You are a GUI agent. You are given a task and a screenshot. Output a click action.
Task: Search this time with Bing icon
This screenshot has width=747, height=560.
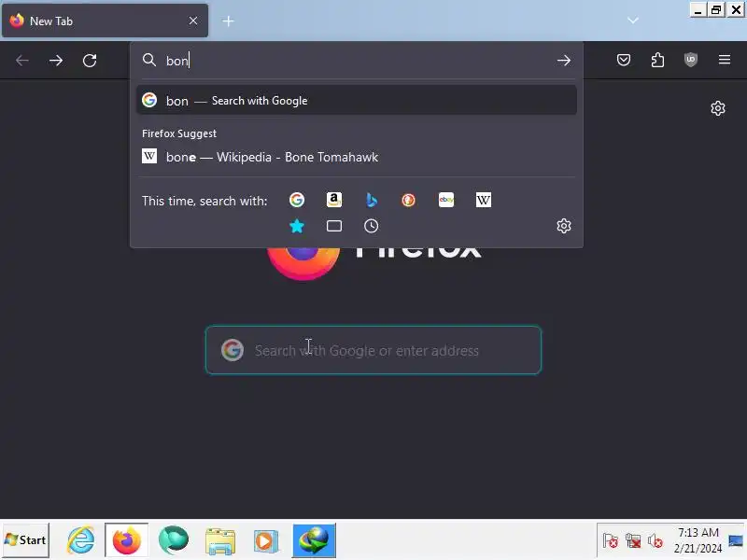point(371,200)
